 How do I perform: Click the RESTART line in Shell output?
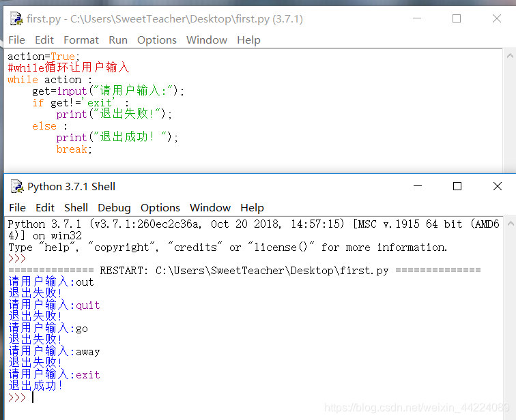pyautogui.click(x=244, y=271)
